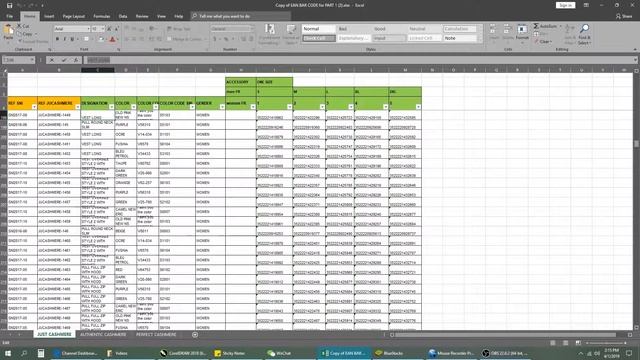Open Format as Table menu
The width and height of the screenshot is (640, 360).
(x=291, y=34)
